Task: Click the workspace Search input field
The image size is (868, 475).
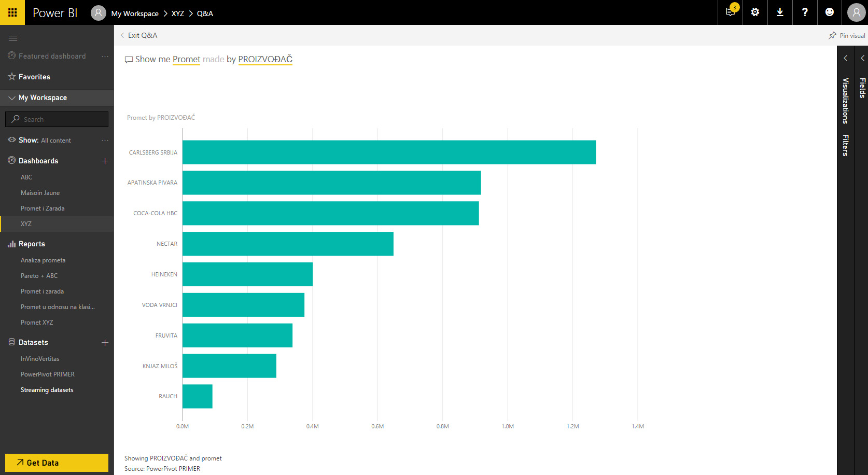Action: pyautogui.click(x=62, y=119)
